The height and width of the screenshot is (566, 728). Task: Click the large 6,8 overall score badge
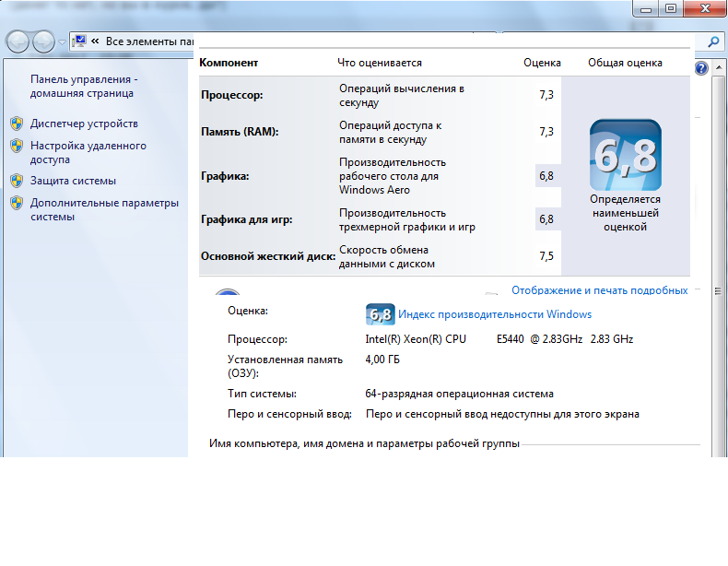[x=626, y=155]
